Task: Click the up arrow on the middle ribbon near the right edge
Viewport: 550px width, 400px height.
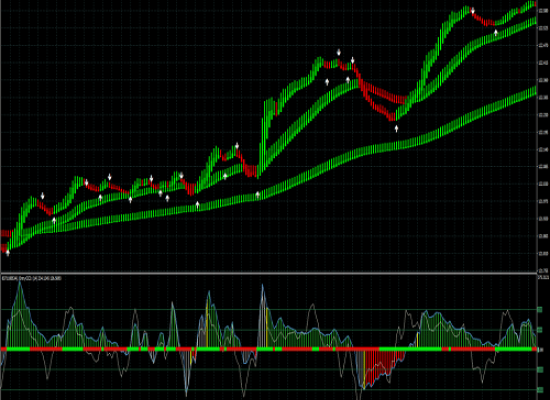Action: pos(496,33)
